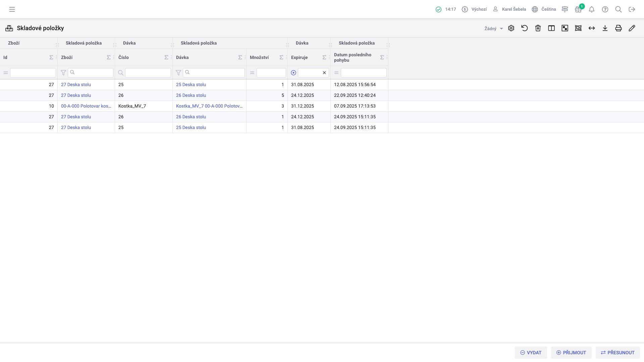This screenshot has width=644, height=362.
Task: Click the printer icon in the toolbar
Action: [x=618, y=28]
